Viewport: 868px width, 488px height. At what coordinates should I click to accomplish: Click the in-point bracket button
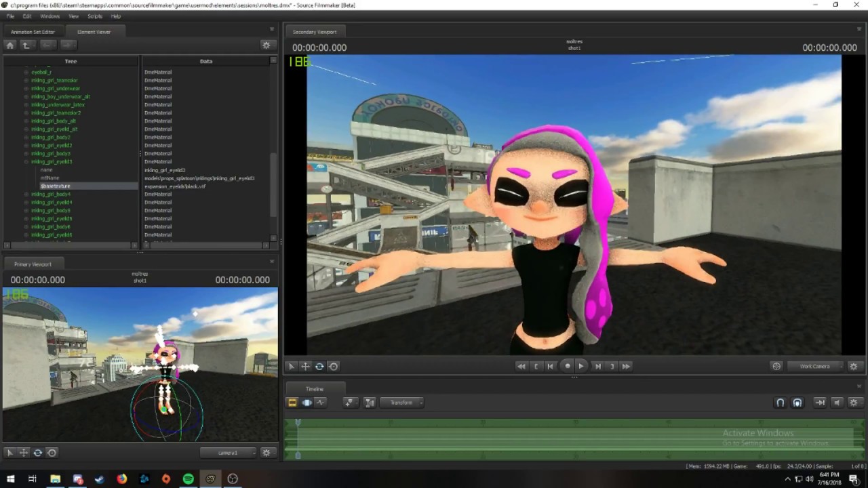[x=536, y=366]
